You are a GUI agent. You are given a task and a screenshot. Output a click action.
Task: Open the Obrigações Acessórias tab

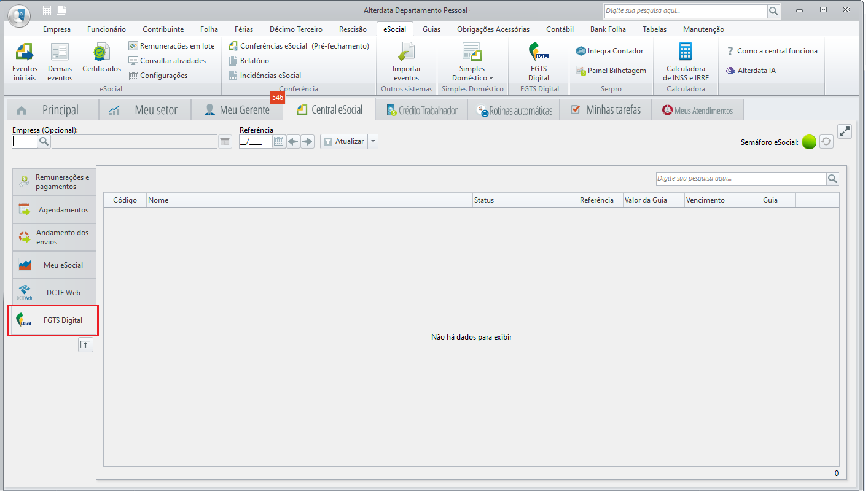tap(493, 29)
